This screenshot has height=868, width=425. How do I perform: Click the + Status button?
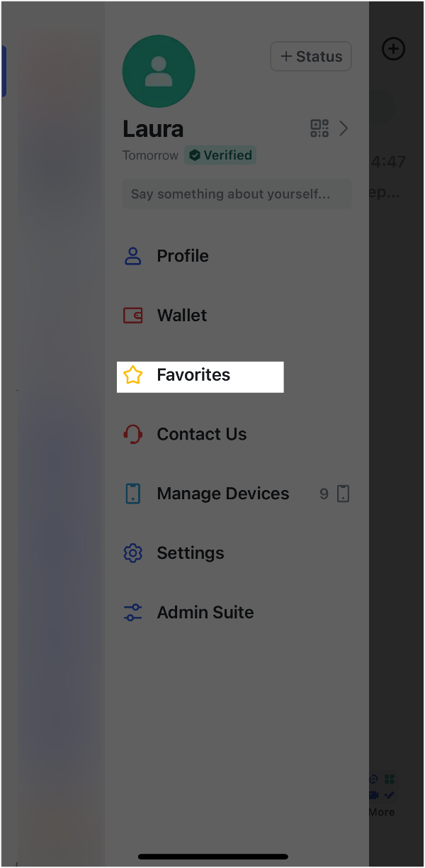pyautogui.click(x=311, y=56)
